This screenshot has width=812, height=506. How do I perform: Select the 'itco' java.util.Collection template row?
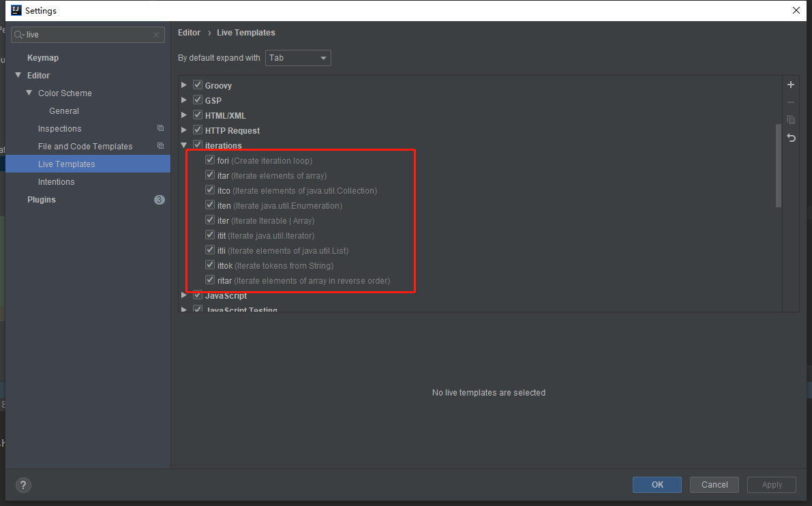pos(297,190)
